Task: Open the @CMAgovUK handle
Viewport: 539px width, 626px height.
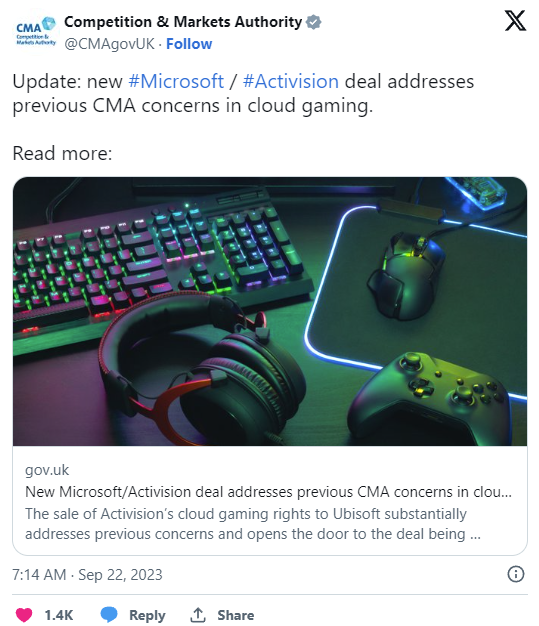Action: click(x=109, y=44)
